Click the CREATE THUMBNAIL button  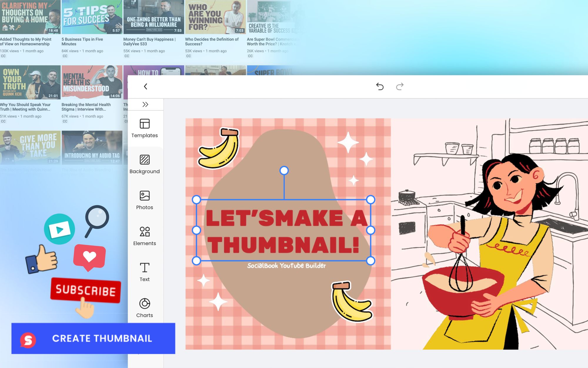click(x=93, y=339)
